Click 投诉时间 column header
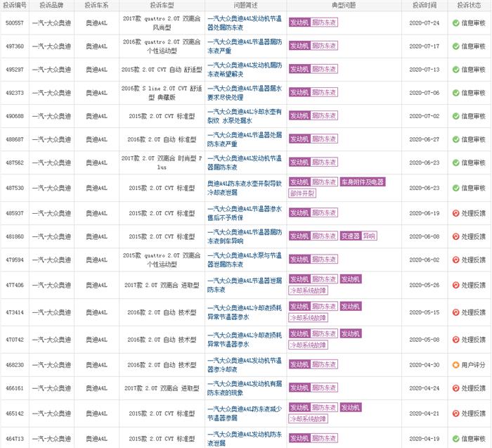 [425, 6]
